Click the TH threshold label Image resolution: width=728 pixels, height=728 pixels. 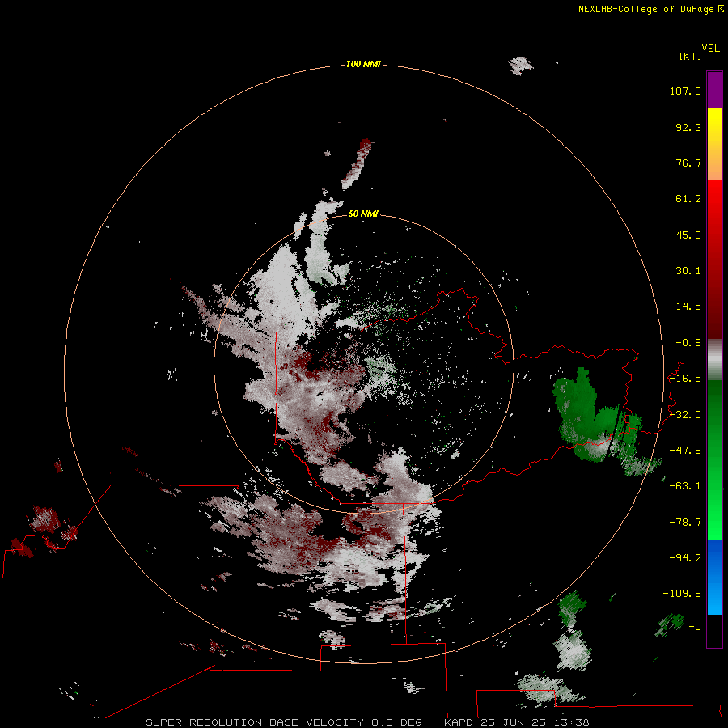[x=695, y=630]
